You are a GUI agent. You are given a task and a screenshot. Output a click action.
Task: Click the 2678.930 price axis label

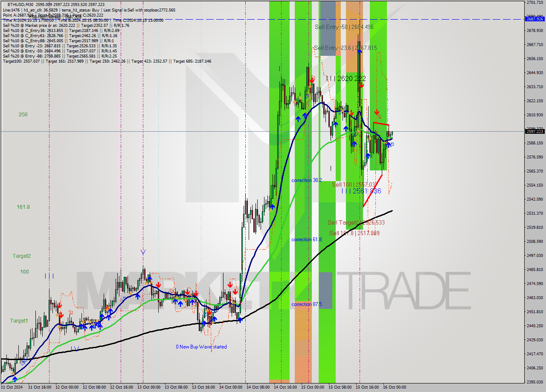[x=535, y=31]
